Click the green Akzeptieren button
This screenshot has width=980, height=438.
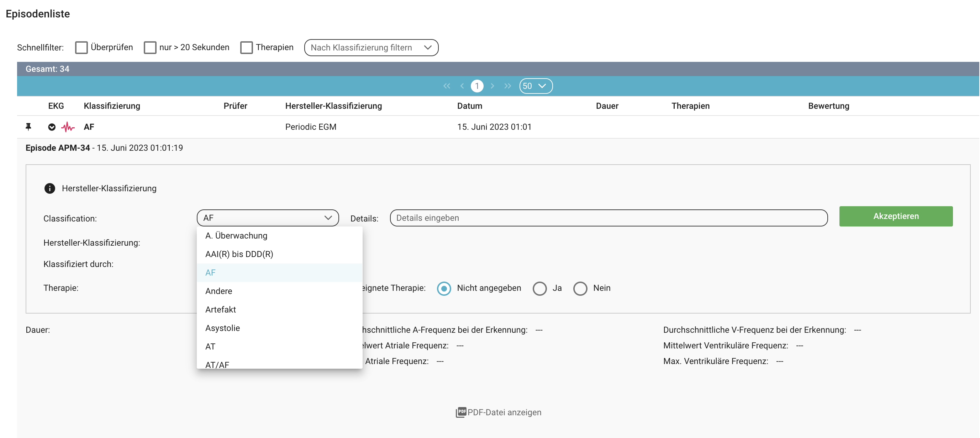tap(896, 217)
